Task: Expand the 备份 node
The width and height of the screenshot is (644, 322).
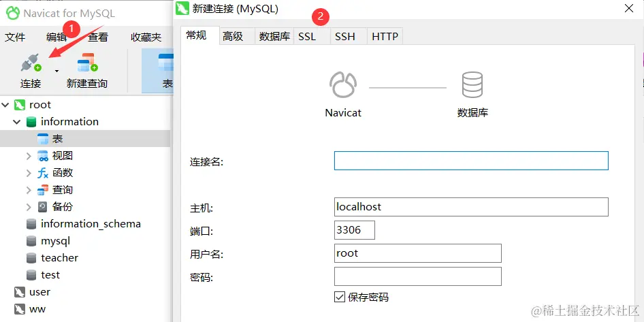Action: (29, 207)
